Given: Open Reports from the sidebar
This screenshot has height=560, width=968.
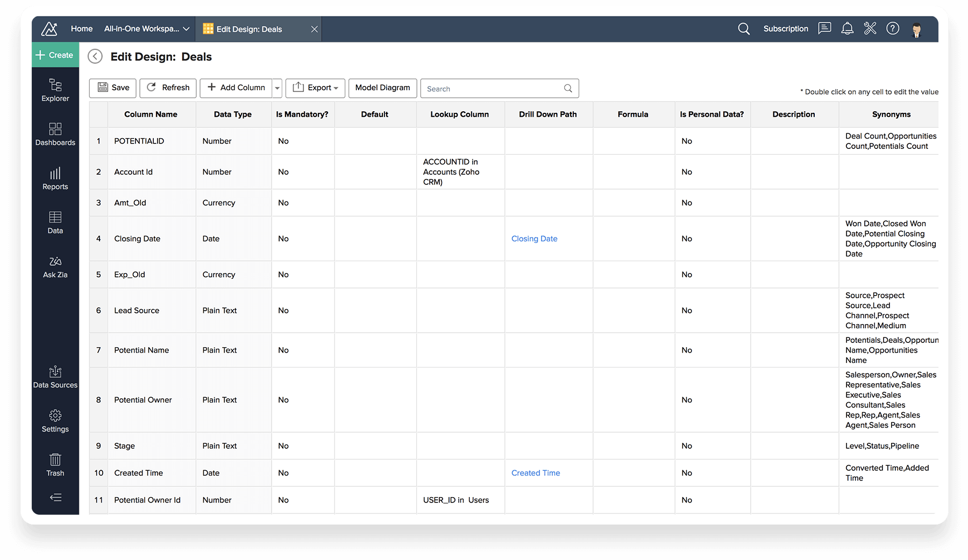Looking at the screenshot, I should [55, 178].
